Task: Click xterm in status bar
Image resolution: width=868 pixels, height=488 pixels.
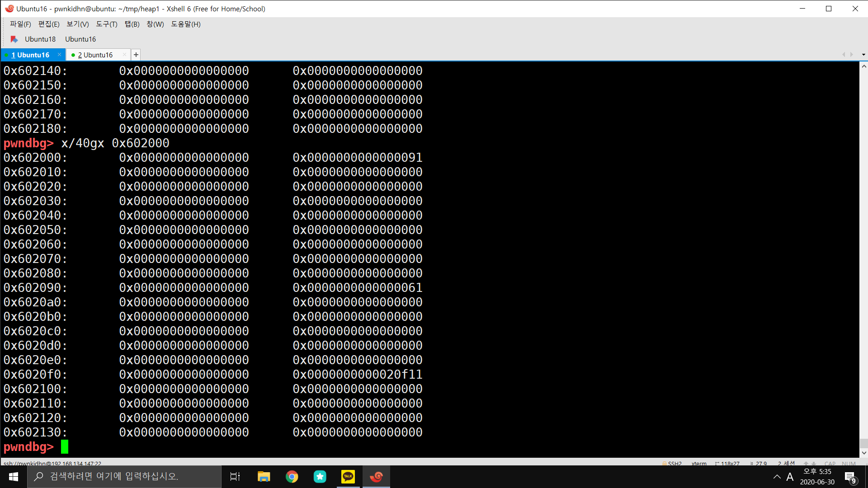Action: [699, 463]
